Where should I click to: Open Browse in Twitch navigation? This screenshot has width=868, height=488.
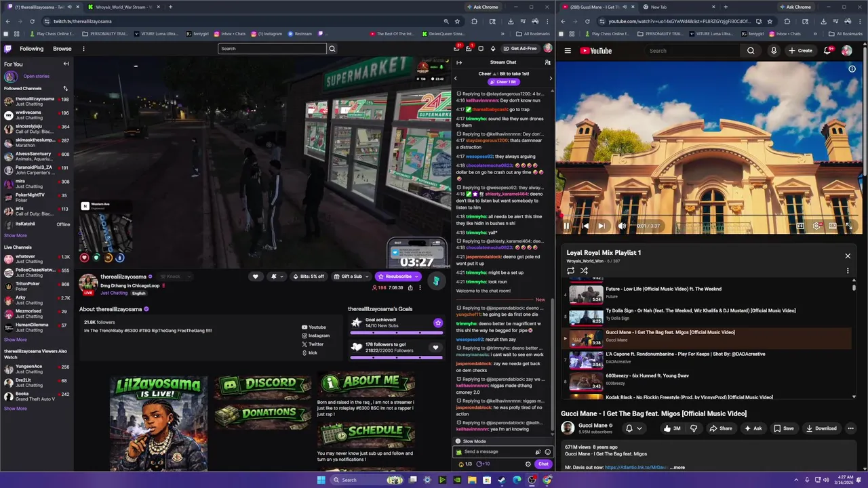[62, 49]
